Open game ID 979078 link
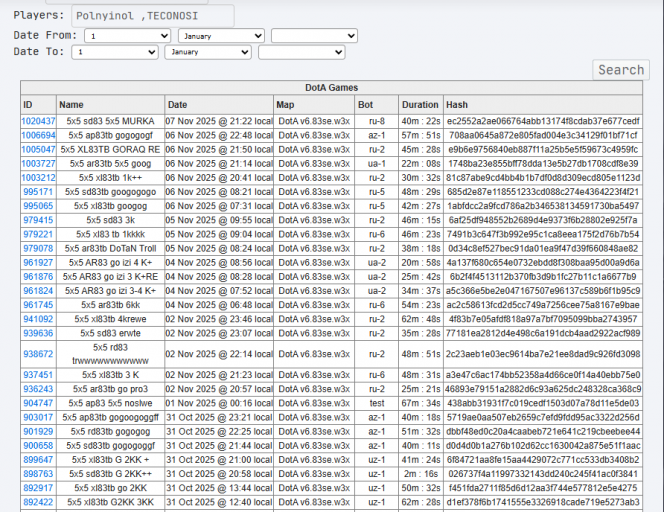 [39, 248]
